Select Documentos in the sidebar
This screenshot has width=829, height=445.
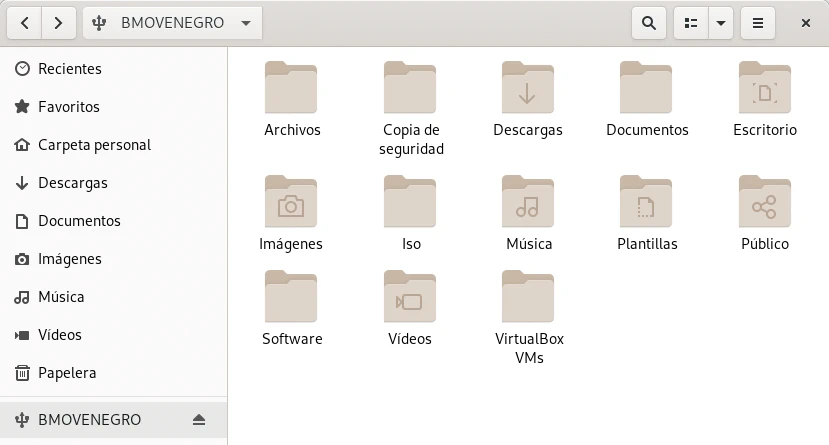(79, 221)
